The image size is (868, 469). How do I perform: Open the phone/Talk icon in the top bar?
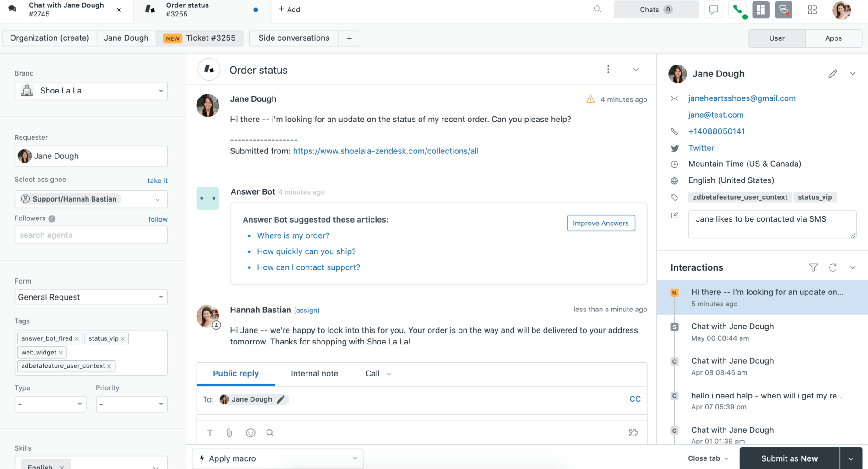coord(737,10)
